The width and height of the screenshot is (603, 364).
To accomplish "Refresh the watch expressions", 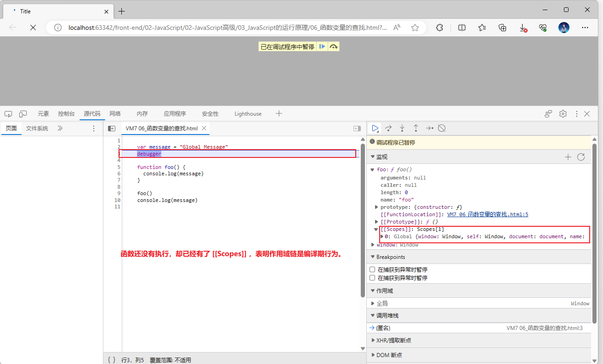I will click(x=581, y=157).
